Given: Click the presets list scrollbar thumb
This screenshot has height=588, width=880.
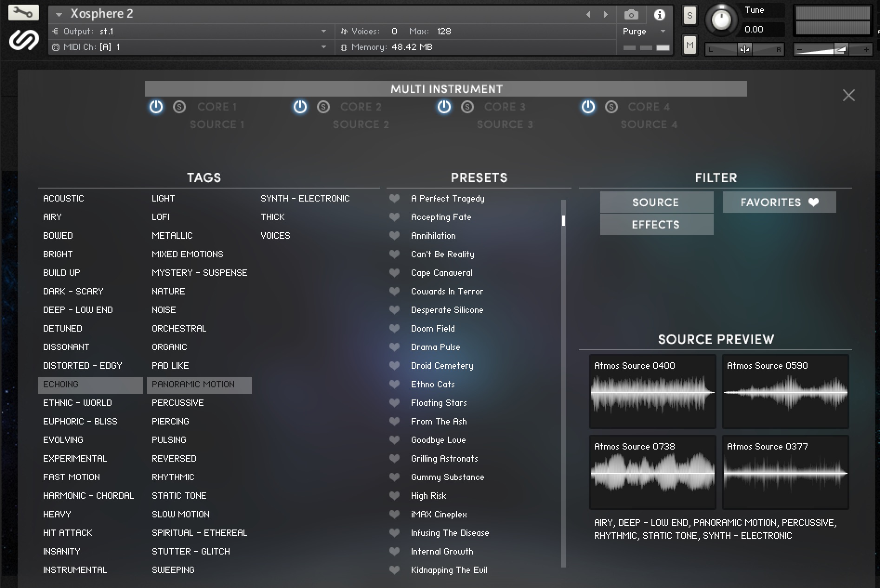Looking at the screenshot, I should [564, 221].
